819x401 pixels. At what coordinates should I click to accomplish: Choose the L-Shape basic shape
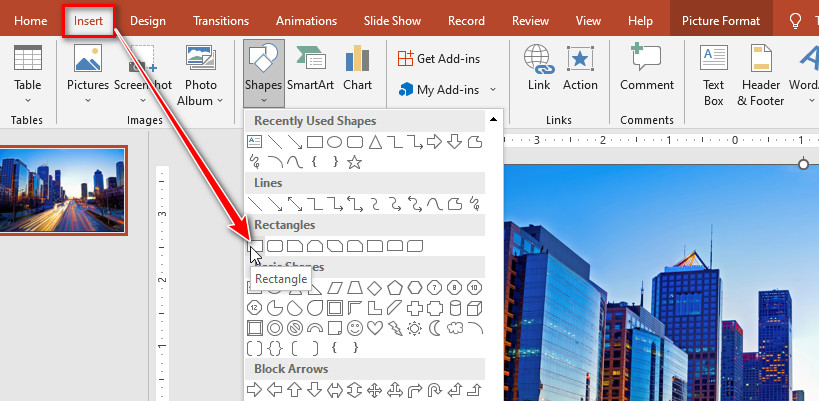click(x=375, y=308)
